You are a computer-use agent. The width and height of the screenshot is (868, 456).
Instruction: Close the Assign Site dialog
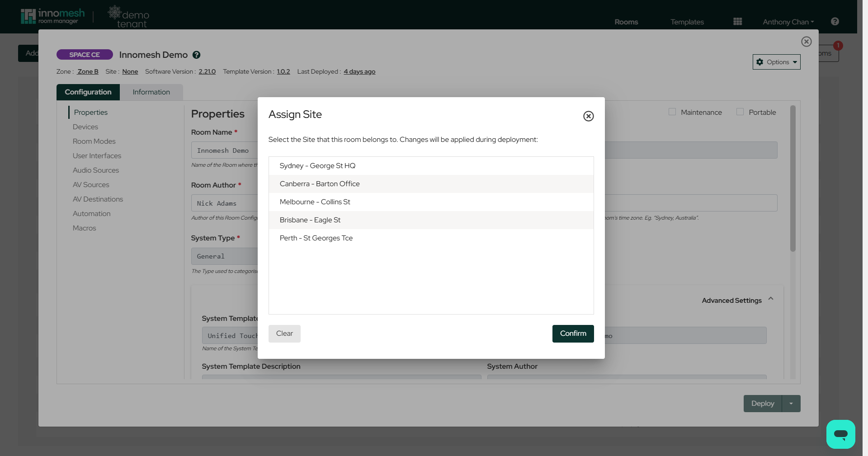pyautogui.click(x=588, y=116)
